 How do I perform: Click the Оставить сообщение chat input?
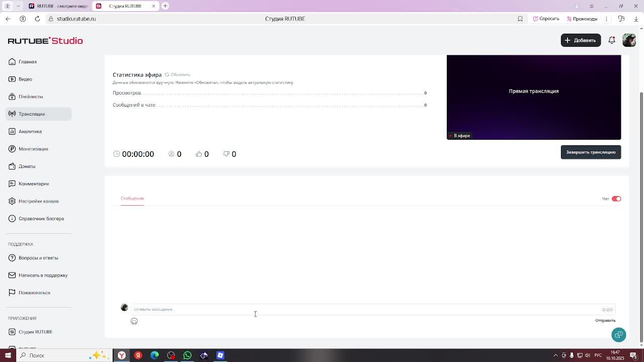pos(373,309)
